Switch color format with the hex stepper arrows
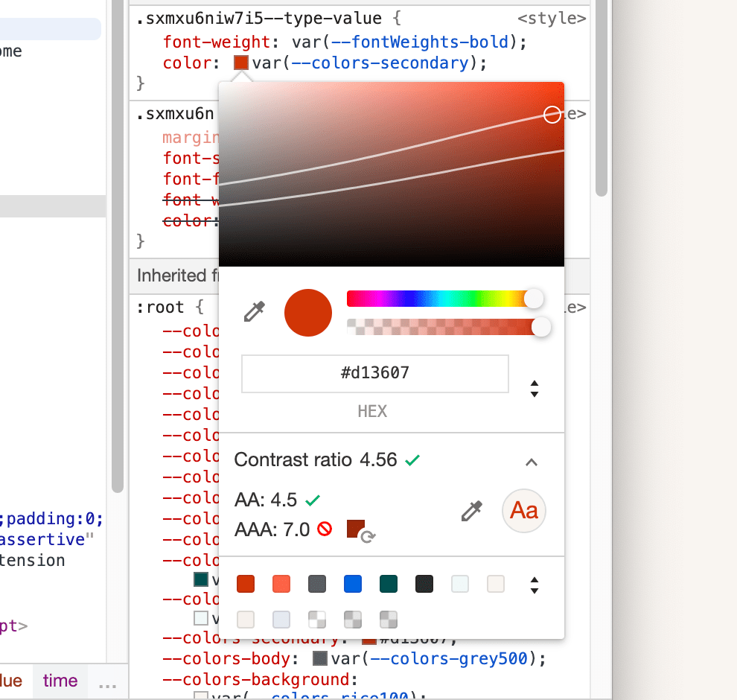This screenshot has width=737, height=700. point(534,388)
